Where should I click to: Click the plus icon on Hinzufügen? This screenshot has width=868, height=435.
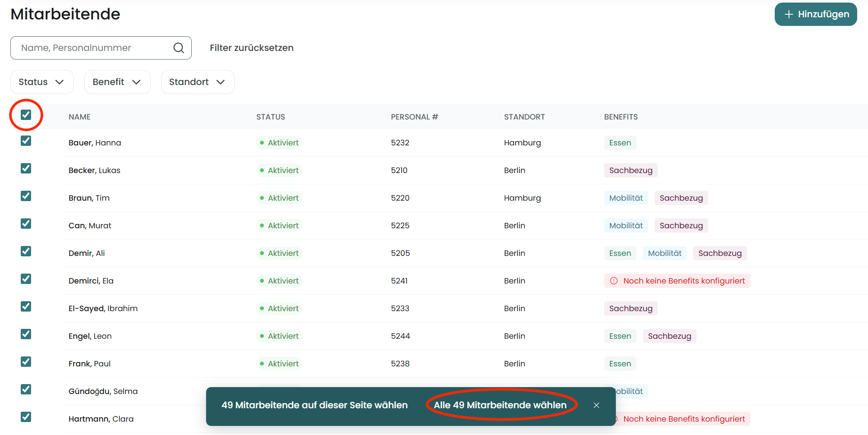pos(789,14)
